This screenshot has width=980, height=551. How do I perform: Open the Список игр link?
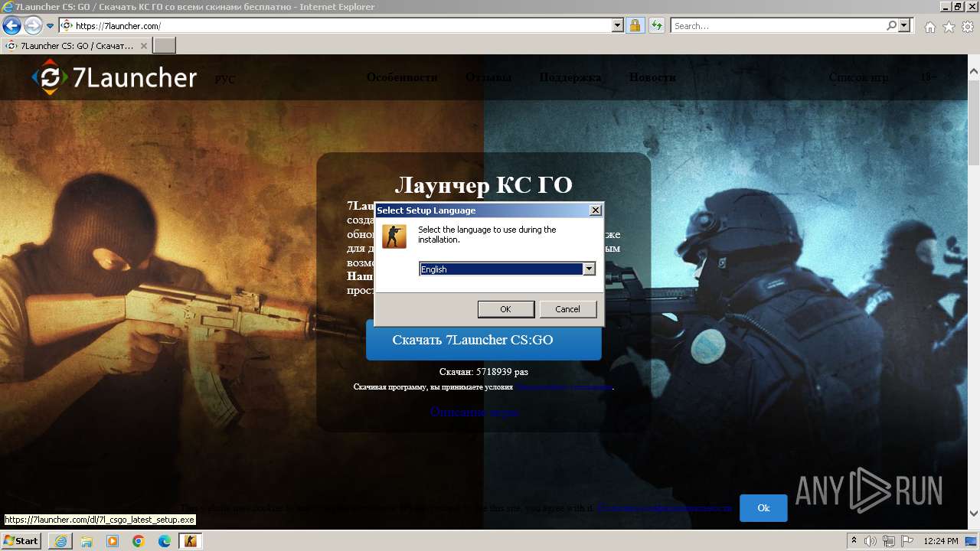(858, 77)
